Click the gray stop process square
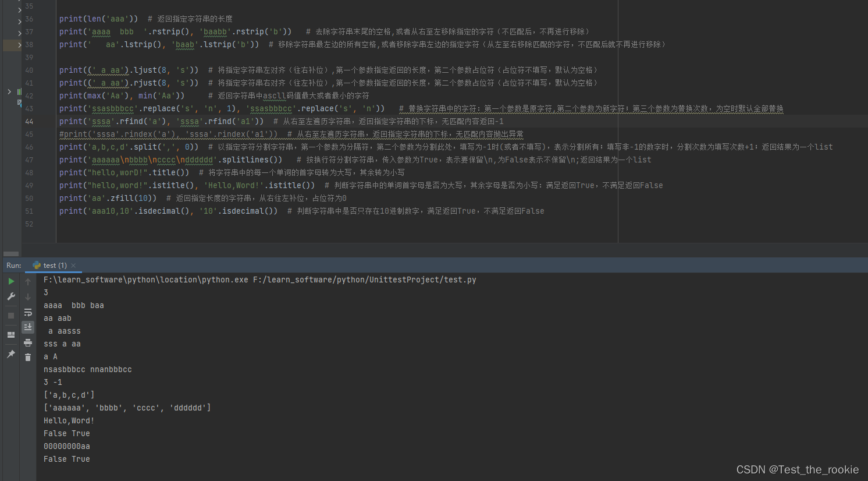868x481 pixels. click(x=11, y=316)
